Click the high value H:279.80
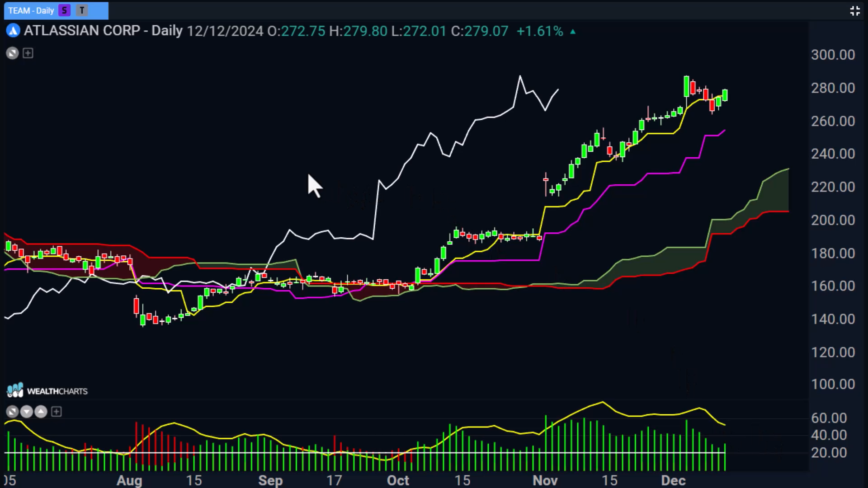This screenshot has height=488, width=868. click(x=358, y=31)
